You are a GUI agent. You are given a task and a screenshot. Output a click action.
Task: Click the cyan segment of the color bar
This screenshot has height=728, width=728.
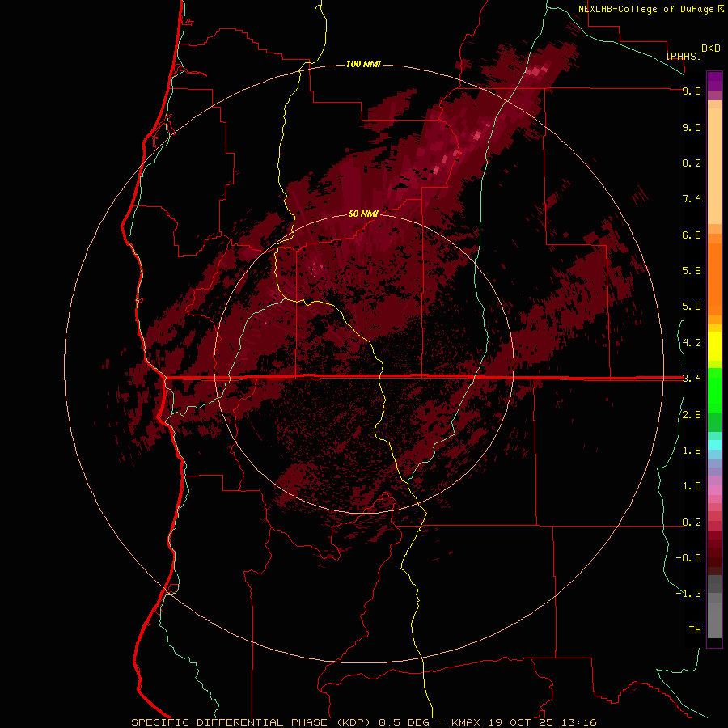714,445
